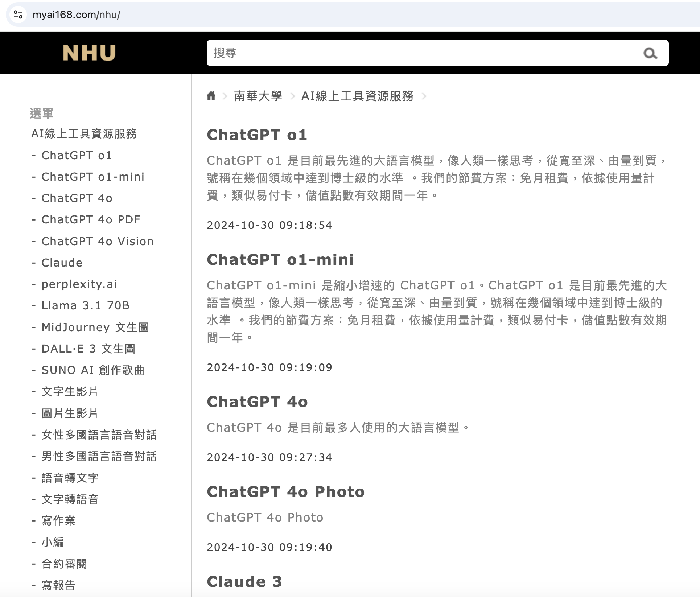Select perplexity.ai in sidebar menu
The image size is (700, 597).
click(79, 284)
